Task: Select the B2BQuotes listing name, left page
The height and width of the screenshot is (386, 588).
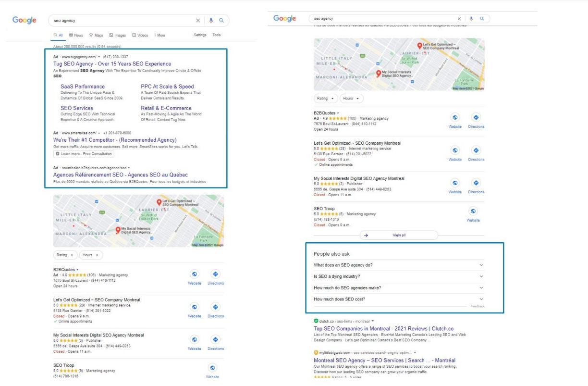Action: tap(64, 270)
